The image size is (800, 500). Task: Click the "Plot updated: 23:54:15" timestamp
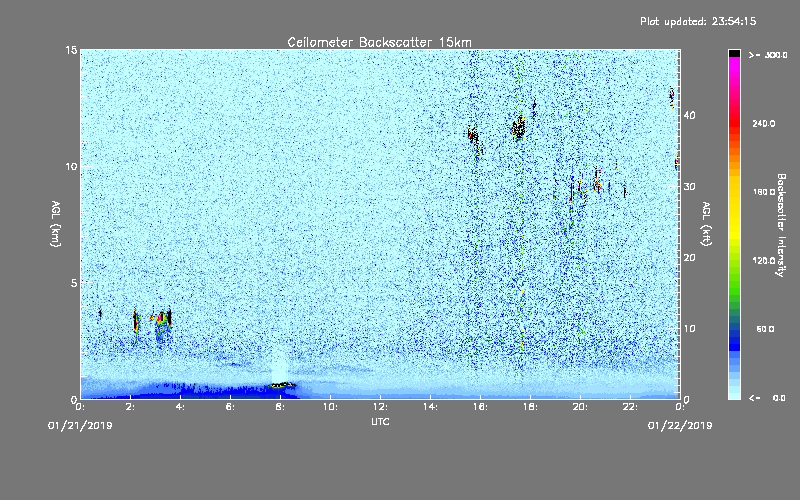tap(698, 21)
